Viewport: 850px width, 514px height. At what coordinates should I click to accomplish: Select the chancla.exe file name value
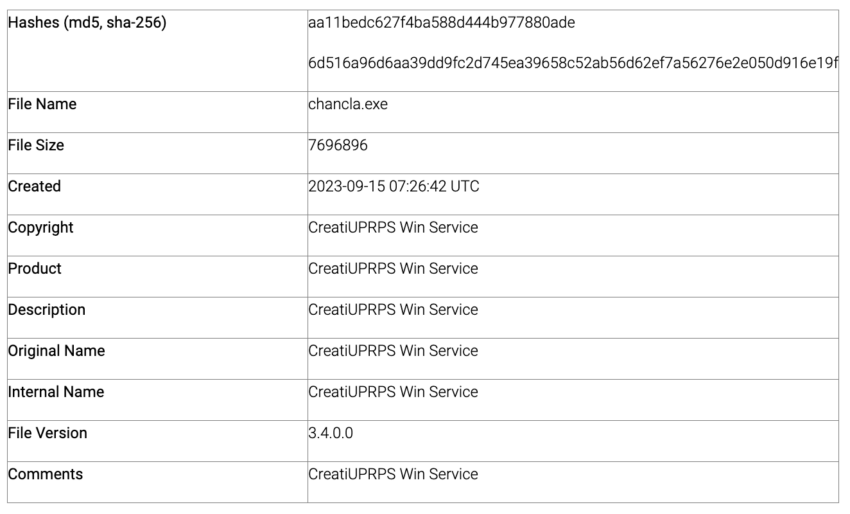[x=348, y=104]
